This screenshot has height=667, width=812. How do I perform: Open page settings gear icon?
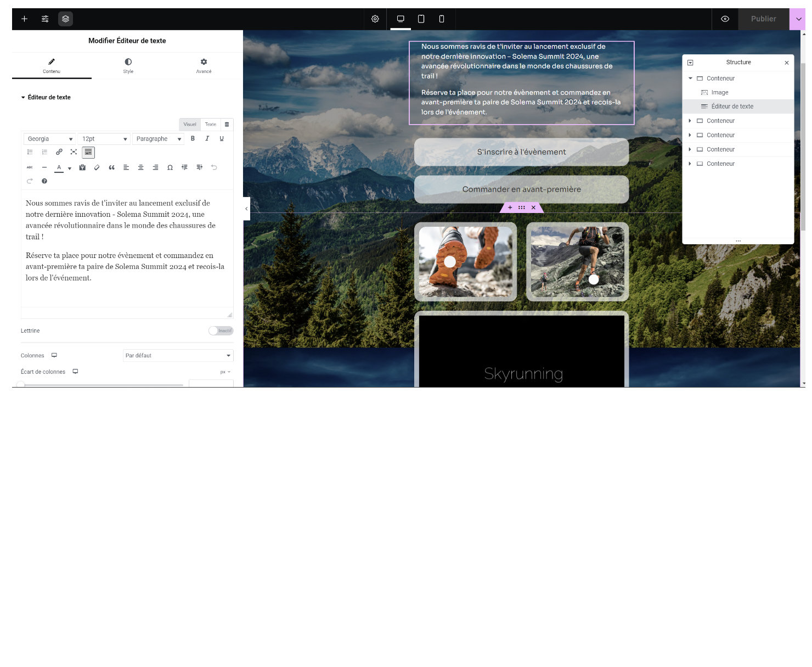pyautogui.click(x=375, y=19)
